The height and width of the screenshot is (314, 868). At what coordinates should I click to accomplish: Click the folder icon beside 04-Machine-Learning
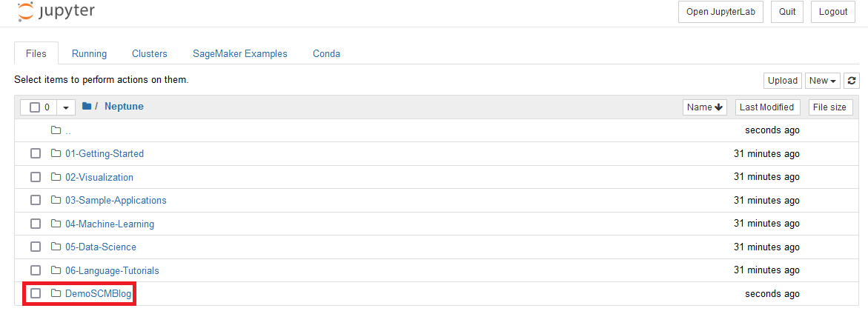(56, 224)
